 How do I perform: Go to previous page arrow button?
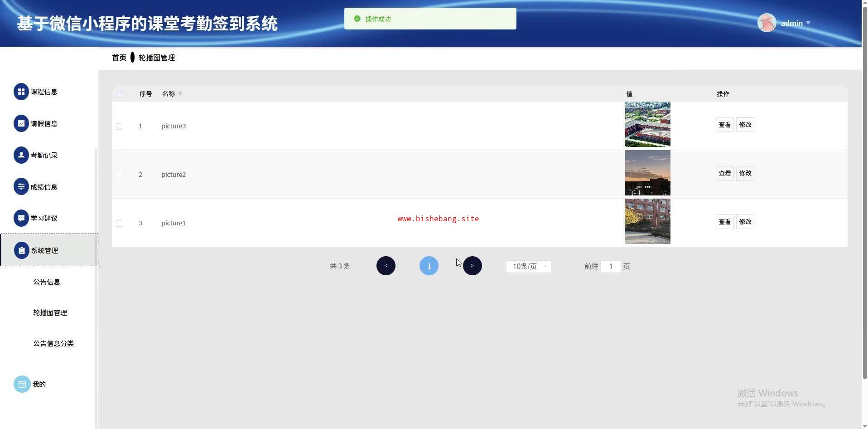click(386, 266)
